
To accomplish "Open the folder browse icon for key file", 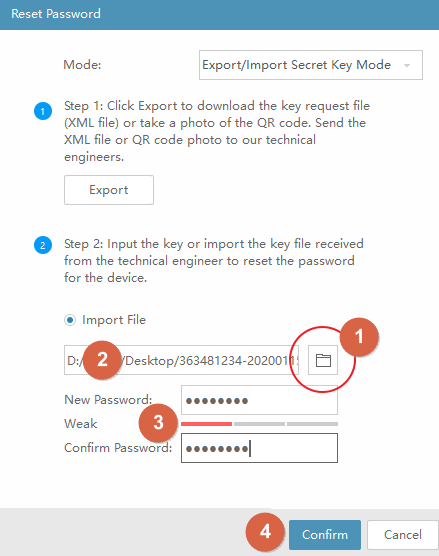I will (323, 360).
